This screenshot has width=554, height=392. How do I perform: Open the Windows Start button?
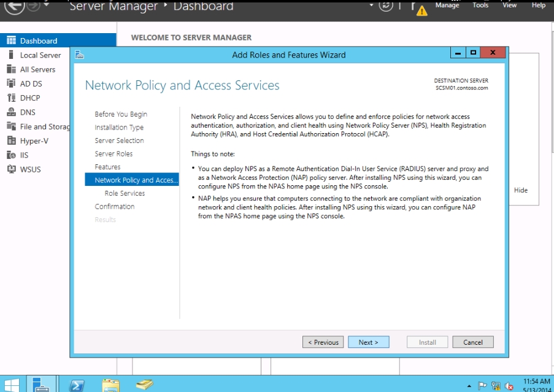12,384
